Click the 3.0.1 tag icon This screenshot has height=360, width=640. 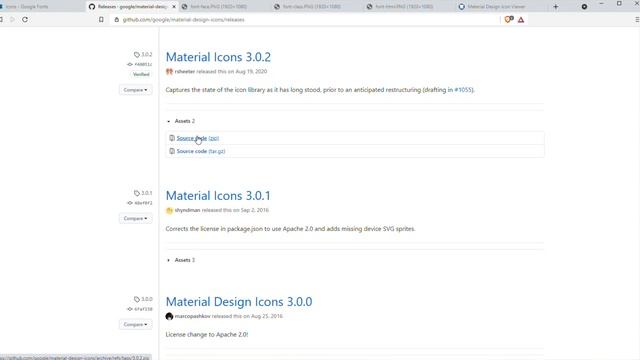pos(137,193)
